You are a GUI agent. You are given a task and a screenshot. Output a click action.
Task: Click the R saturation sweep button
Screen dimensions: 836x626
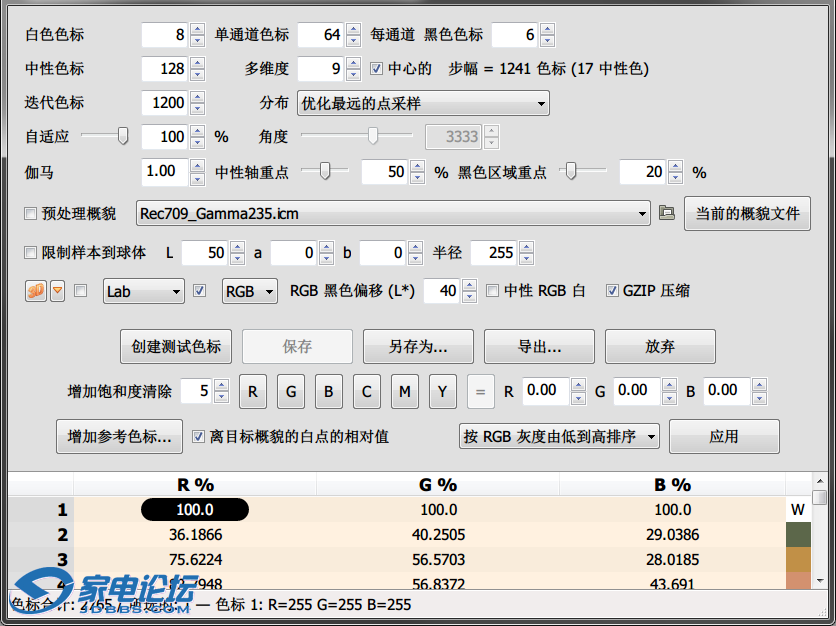pos(252,392)
